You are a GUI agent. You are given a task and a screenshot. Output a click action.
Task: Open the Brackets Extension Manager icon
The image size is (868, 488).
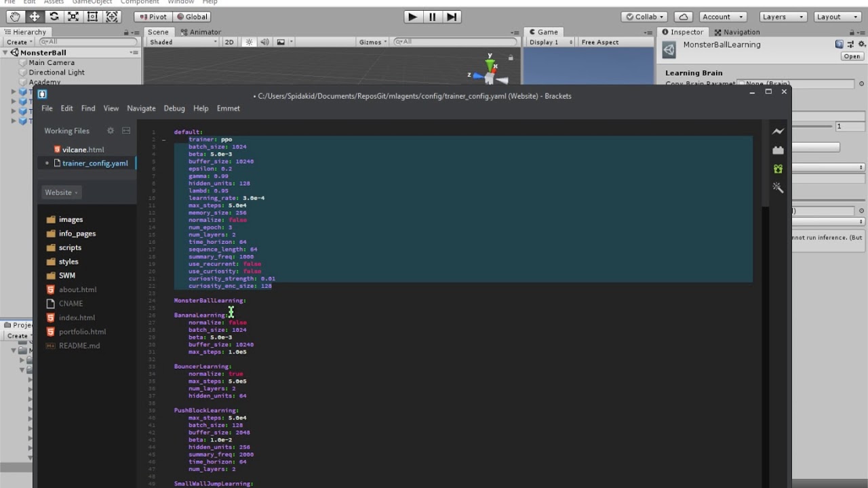(x=778, y=150)
